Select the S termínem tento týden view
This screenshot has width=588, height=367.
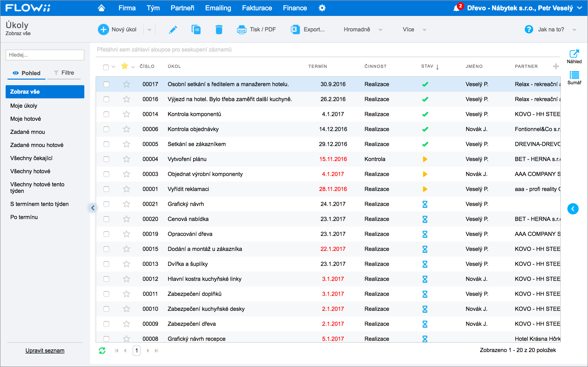click(39, 204)
